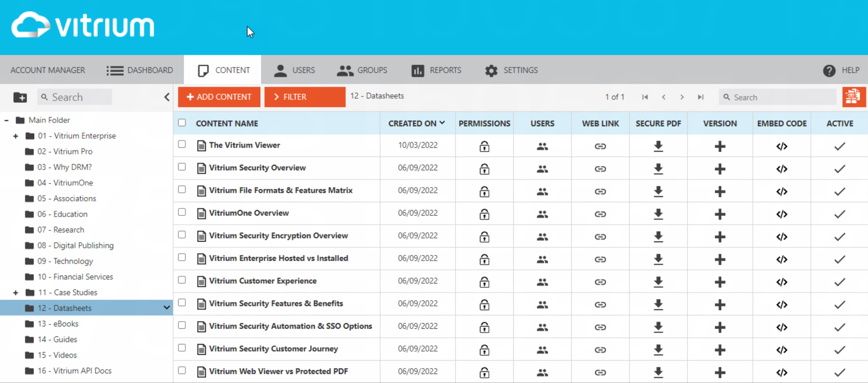Create a new folder in the sidebar

click(x=20, y=97)
